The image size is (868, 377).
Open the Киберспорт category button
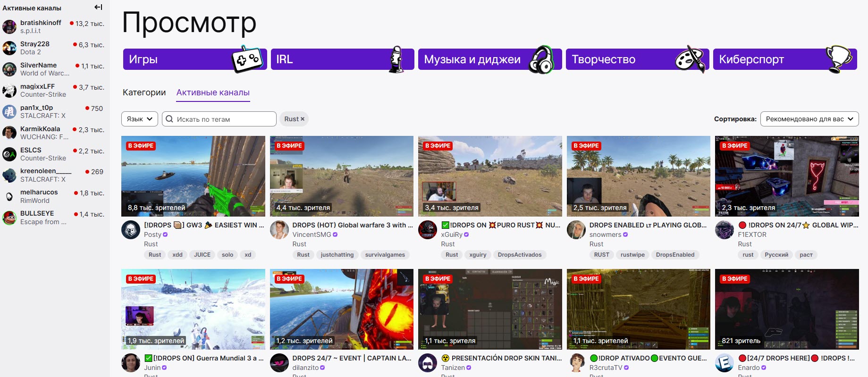click(x=784, y=59)
